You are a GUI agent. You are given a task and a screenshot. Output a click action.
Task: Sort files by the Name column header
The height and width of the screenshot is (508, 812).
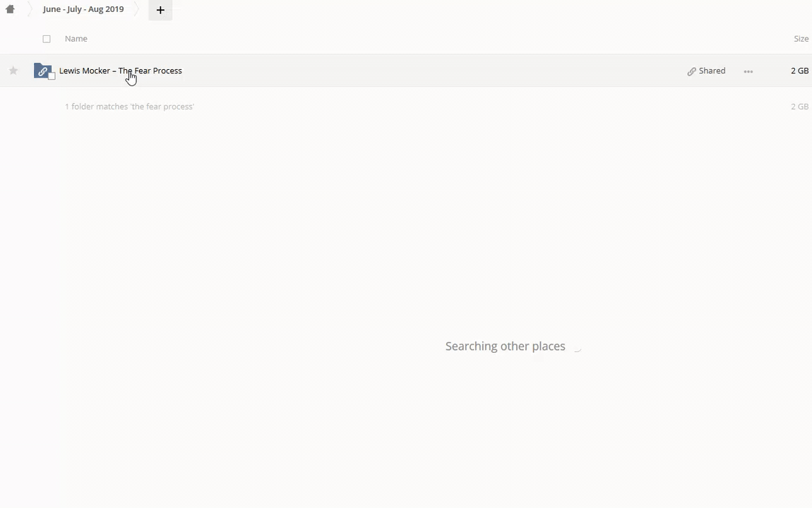tap(76, 39)
